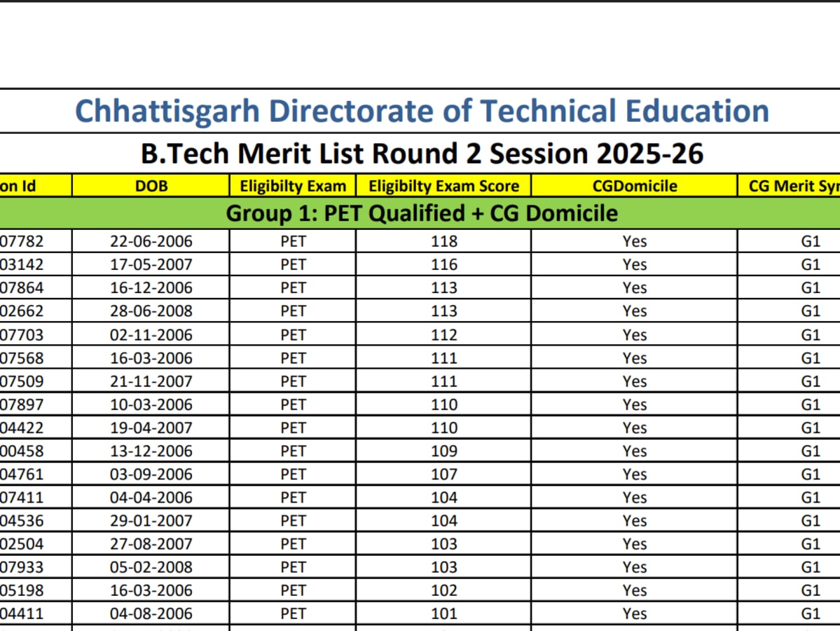Click Yes in the 04-08-2006 row
Image resolution: width=840 pixels, height=631 pixels.
pos(634,613)
